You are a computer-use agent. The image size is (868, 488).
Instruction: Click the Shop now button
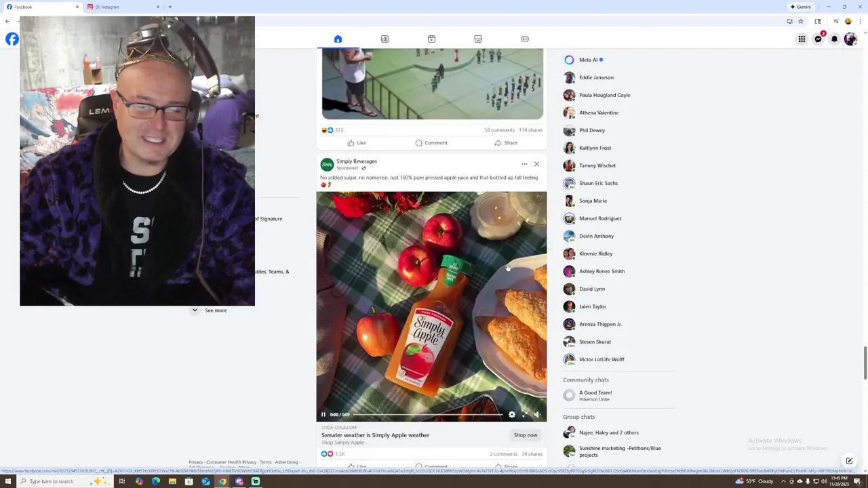526,435
